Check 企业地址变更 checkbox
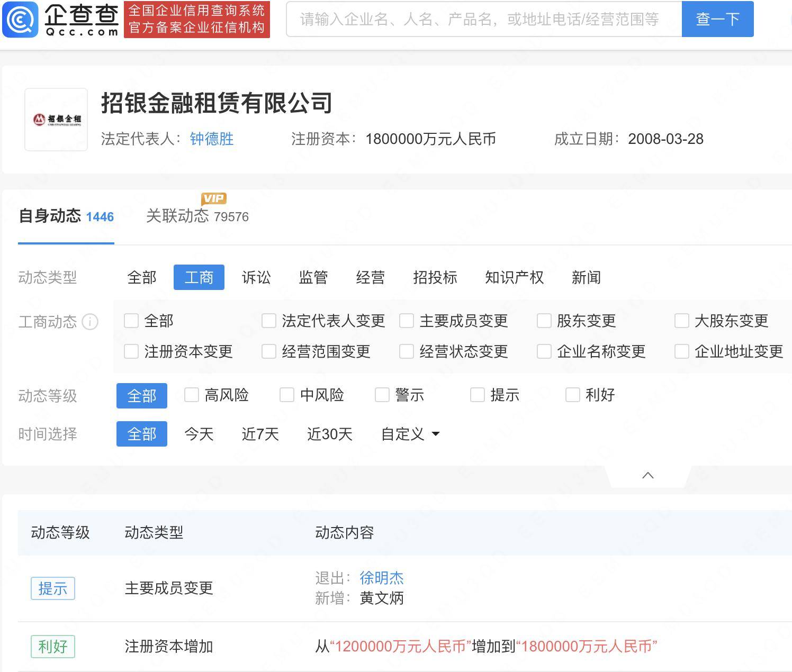This screenshot has height=672, width=792. click(x=682, y=351)
